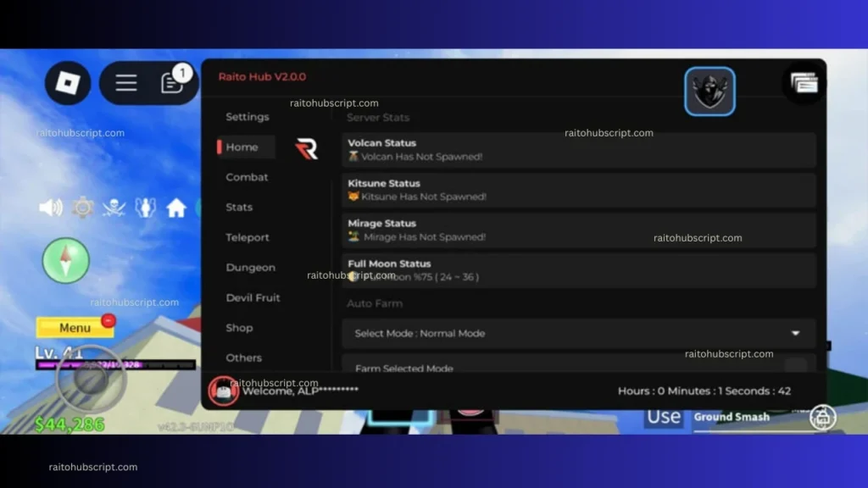Click the hooded ninja avatar icon

point(709,91)
